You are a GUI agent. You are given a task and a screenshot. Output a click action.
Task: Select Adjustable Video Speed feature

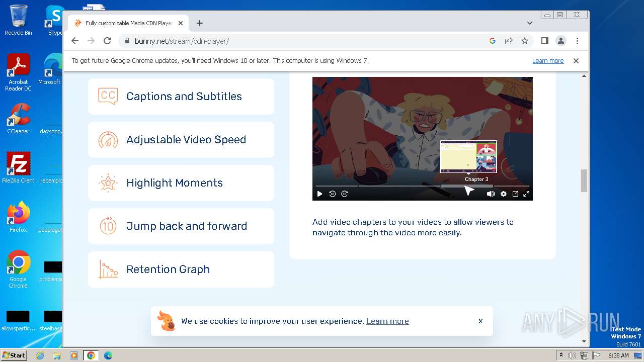pos(181,140)
